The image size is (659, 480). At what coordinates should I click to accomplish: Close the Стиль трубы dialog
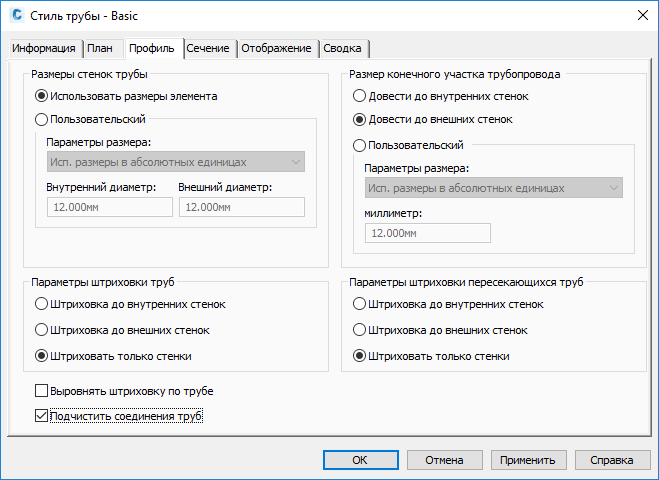tap(640, 15)
